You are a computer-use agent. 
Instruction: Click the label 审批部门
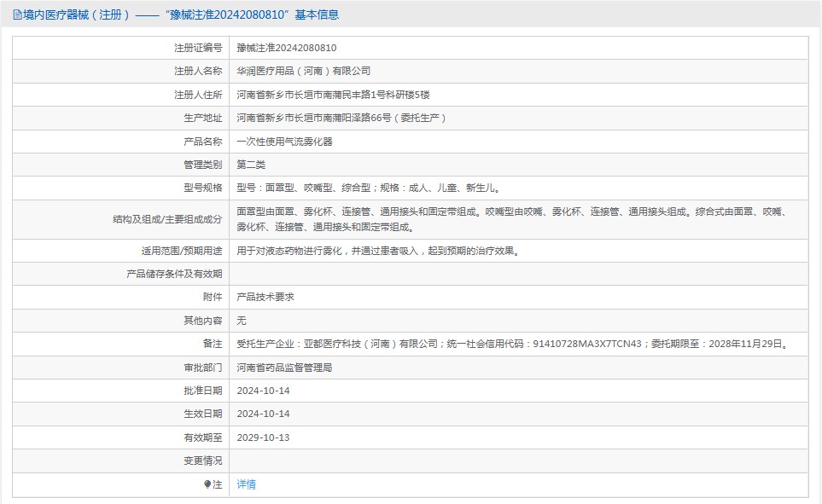tap(203, 368)
